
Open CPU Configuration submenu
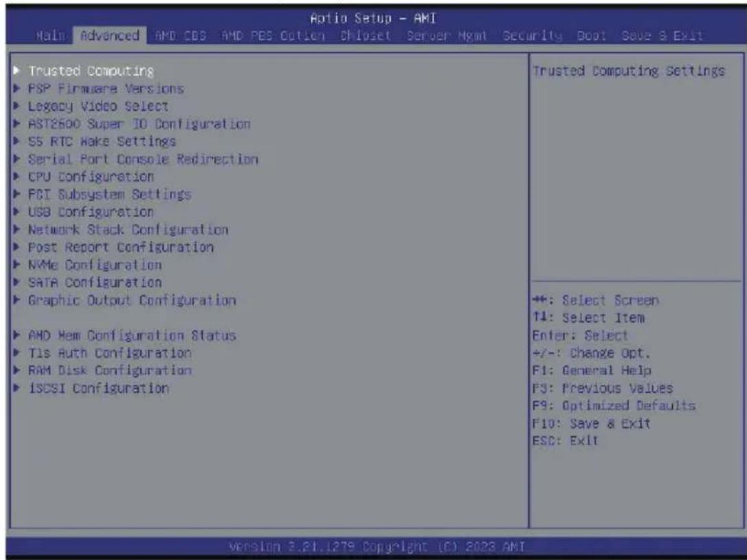pyautogui.click(x=91, y=177)
